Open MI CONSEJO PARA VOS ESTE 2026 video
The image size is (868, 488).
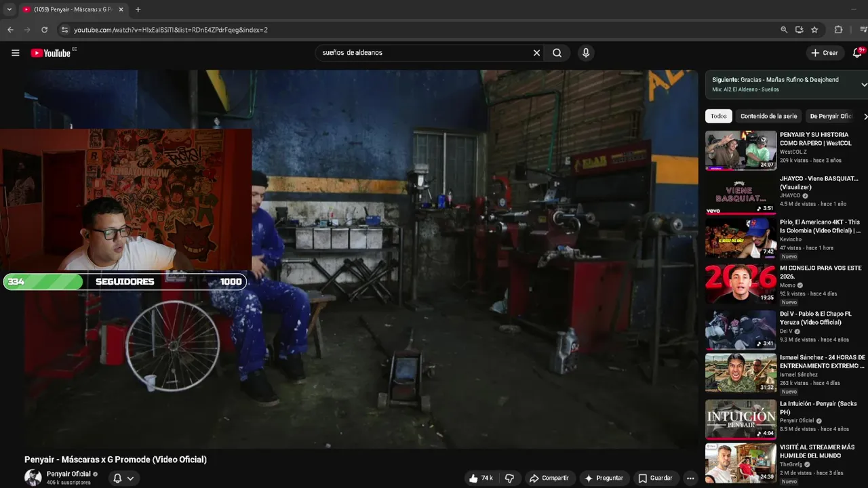coord(821,272)
